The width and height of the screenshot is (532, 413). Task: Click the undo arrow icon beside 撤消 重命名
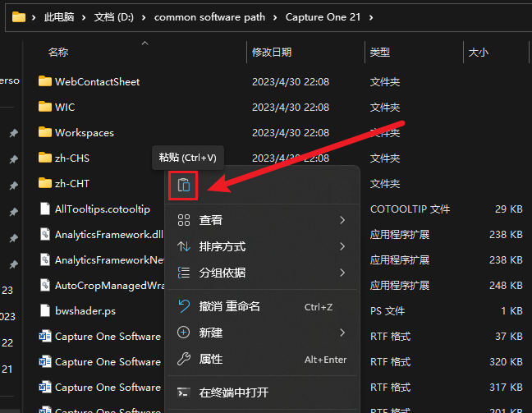point(184,306)
